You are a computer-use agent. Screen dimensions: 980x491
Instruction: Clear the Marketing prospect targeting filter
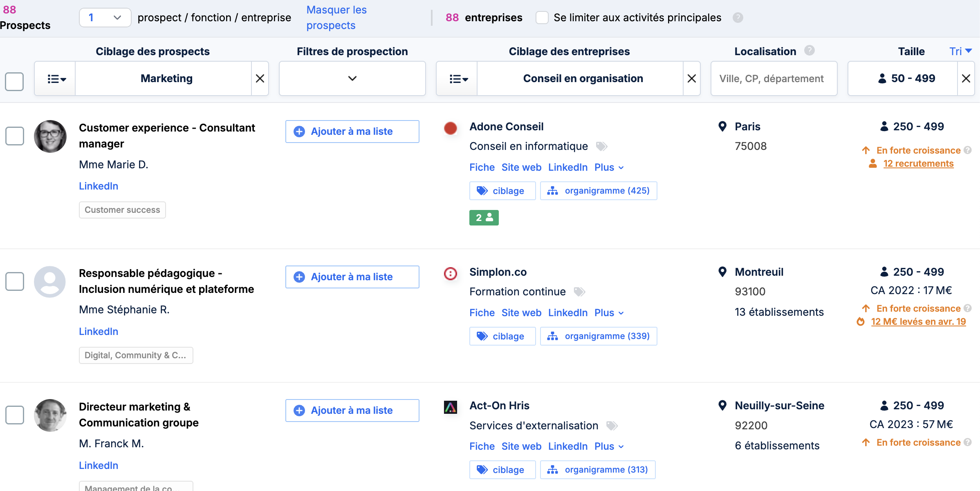[260, 78]
